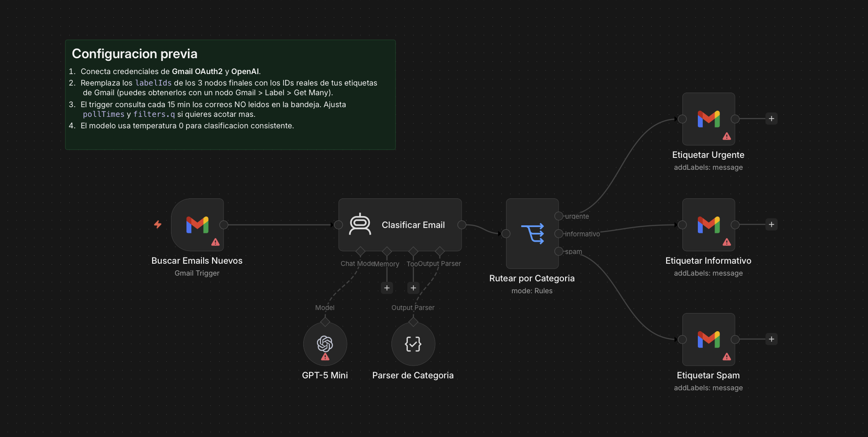Click the "Etiquetar Urgente" label
The width and height of the screenshot is (868, 437).
708,155
